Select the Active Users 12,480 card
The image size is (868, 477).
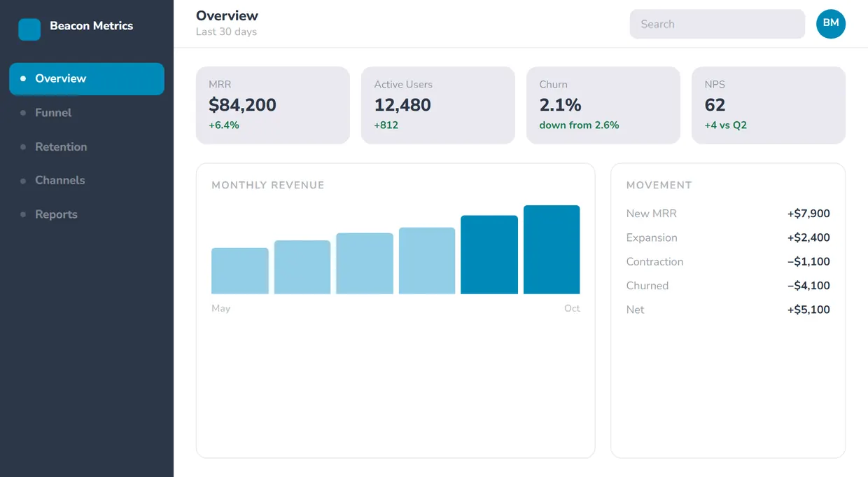[x=438, y=105]
